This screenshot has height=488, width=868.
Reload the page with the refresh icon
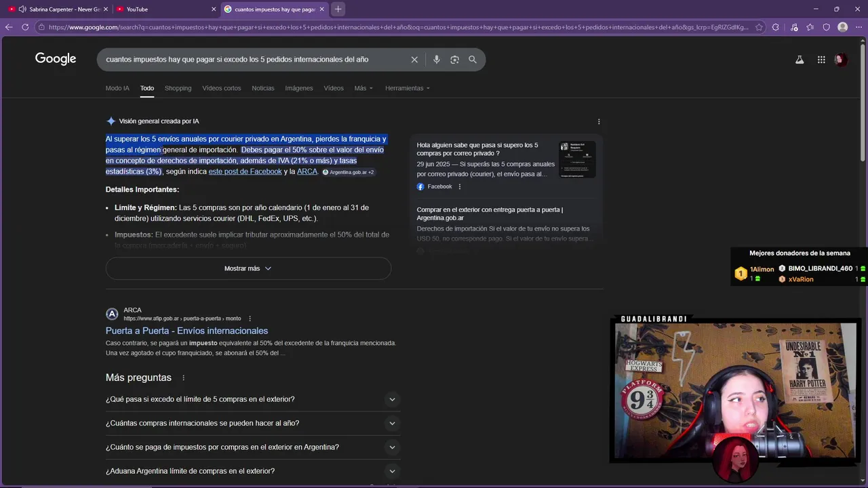[25, 27]
